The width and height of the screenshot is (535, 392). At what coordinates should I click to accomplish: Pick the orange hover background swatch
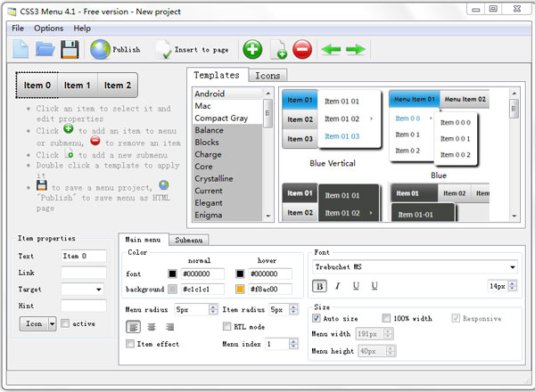pos(240,289)
